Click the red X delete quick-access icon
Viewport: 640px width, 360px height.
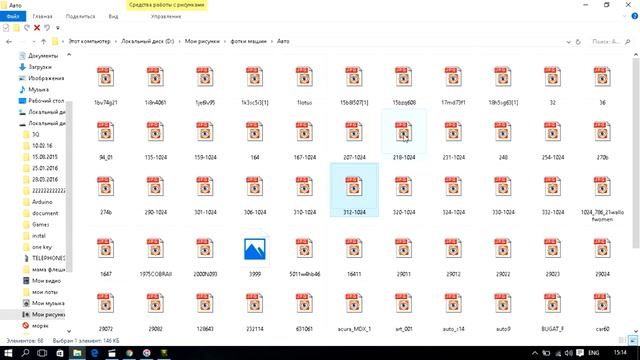pos(37,28)
